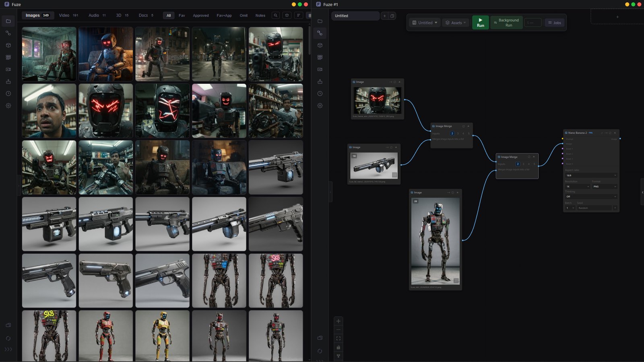Screen dimensions: 644x362
Task: Click the expand arrows icon at left sidebar bottom
Action: tap(8, 349)
